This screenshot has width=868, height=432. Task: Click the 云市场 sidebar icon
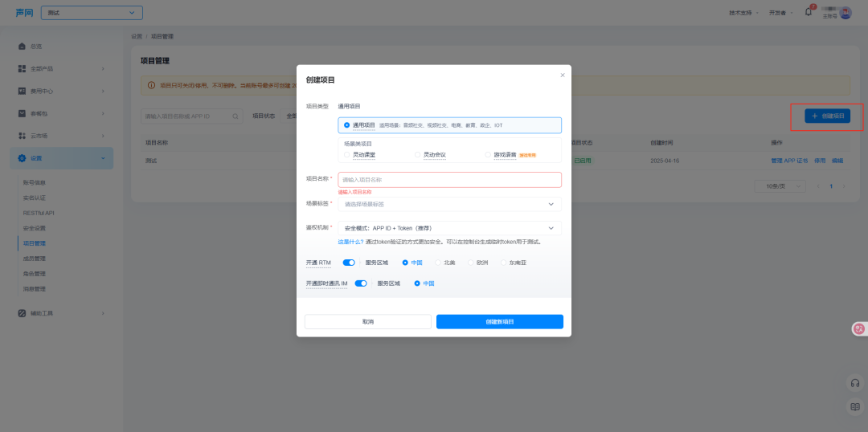point(23,136)
